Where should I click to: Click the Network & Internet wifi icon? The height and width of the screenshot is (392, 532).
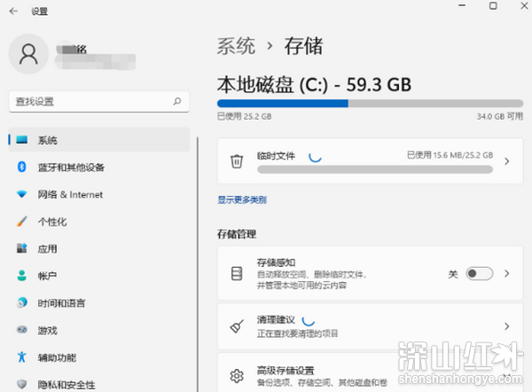21,194
